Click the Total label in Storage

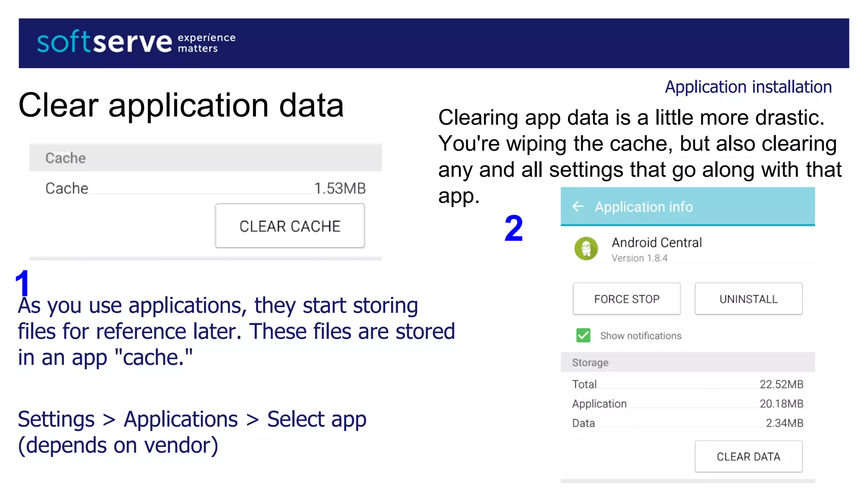pyautogui.click(x=584, y=384)
